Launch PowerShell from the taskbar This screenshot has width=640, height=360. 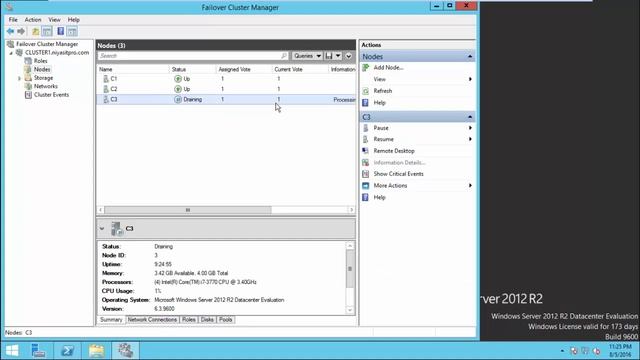point(67,351)
